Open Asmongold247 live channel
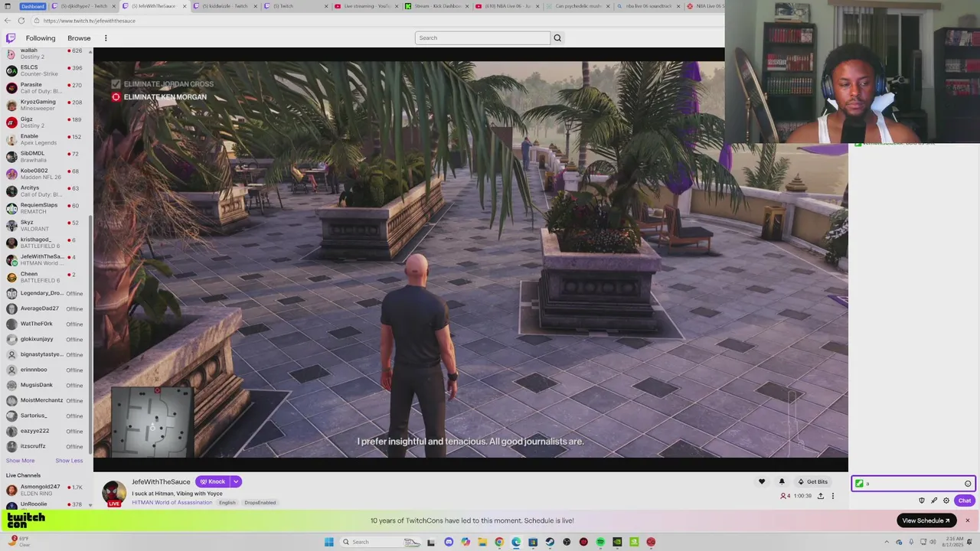The image size is (980, 551). 46,490
